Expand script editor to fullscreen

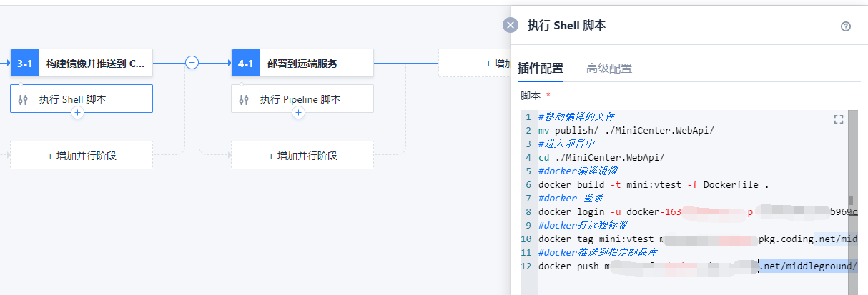pyautogui.click(x=839, y=119)
